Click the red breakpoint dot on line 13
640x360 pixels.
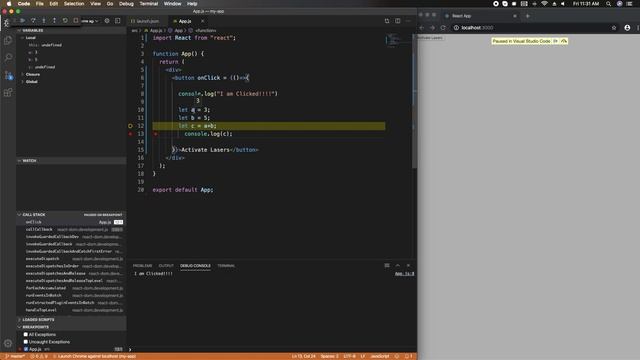pos(131,134)
